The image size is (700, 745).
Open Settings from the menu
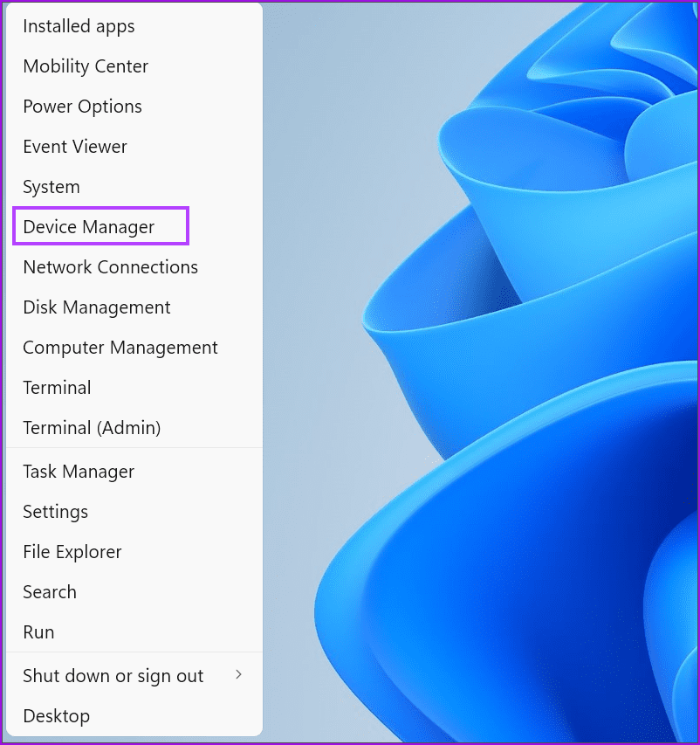coord(55,512)
